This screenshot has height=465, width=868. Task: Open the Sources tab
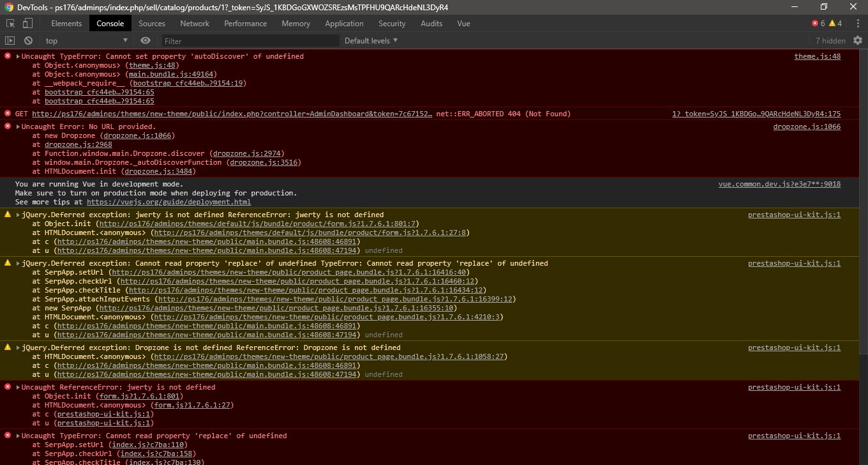152,24
